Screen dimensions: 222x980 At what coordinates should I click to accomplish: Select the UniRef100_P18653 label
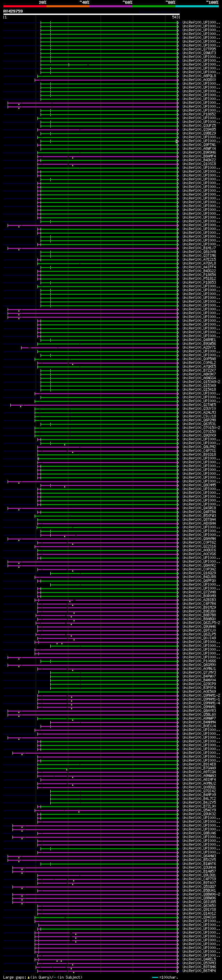tap(199, 282)
